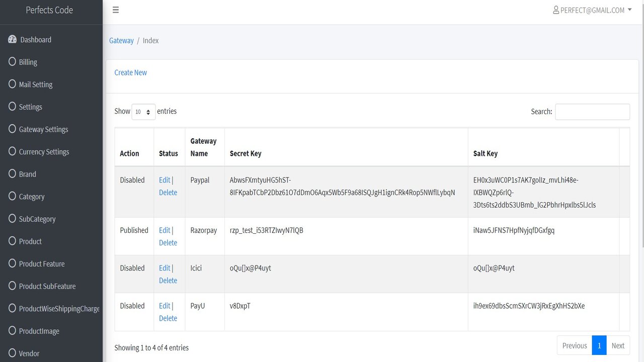The width and height of the screenshot is (644, 362).
Task: Click the Search input field
Action: [x=592, y=112]
